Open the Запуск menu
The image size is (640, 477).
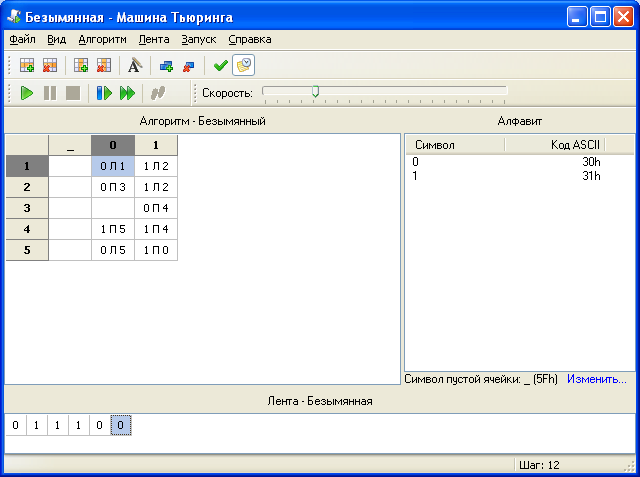(x=199, y=40)
